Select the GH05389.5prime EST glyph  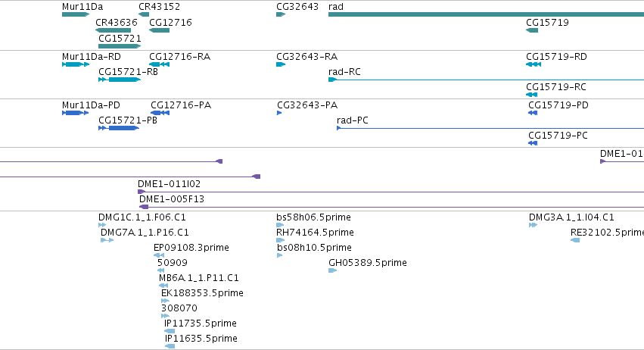pos(333,270)
